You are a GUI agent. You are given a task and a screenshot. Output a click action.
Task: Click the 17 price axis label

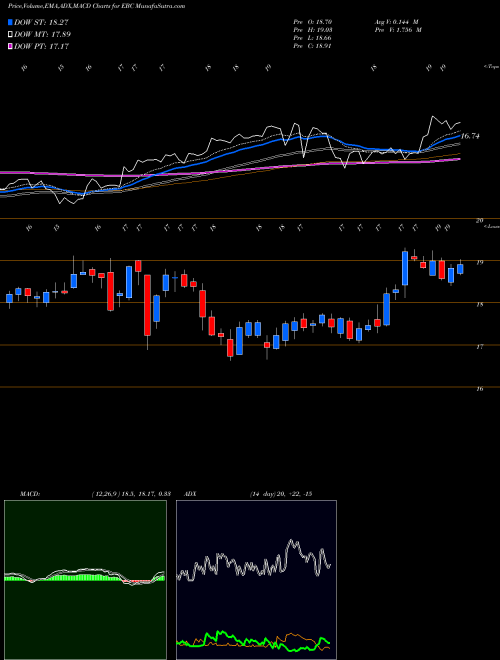point(479,346)
